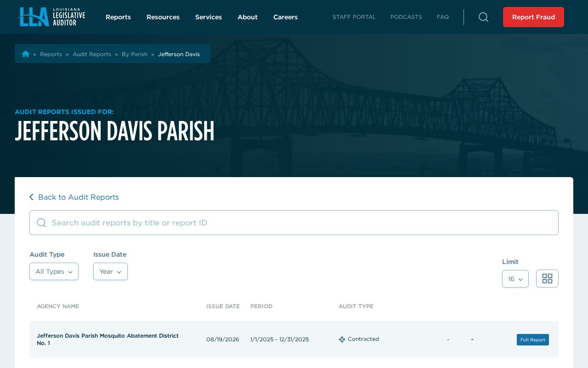The height and width of the screenshot is (368, 588).
Task: Open the FAQ page
Action: pyautogui.click(x=443, y=17)
